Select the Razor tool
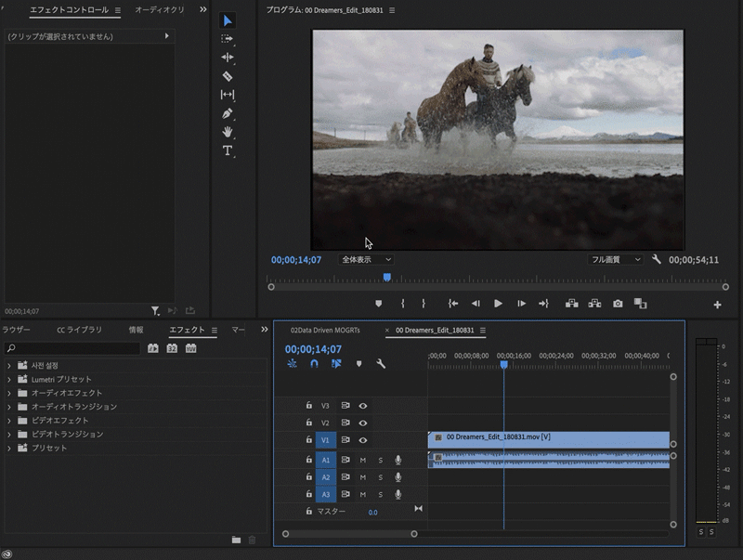Screen dimensions: 743x560 (x=228, y=76)
